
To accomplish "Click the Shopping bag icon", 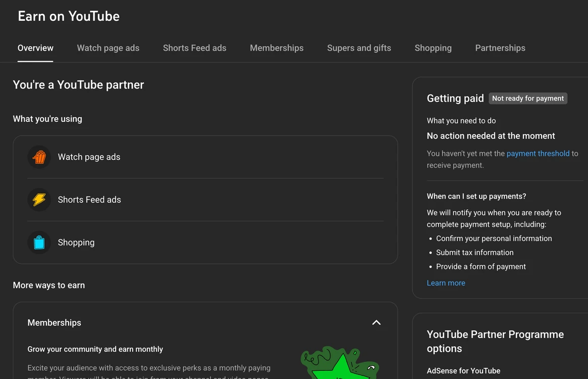I will tap(39, 242).
